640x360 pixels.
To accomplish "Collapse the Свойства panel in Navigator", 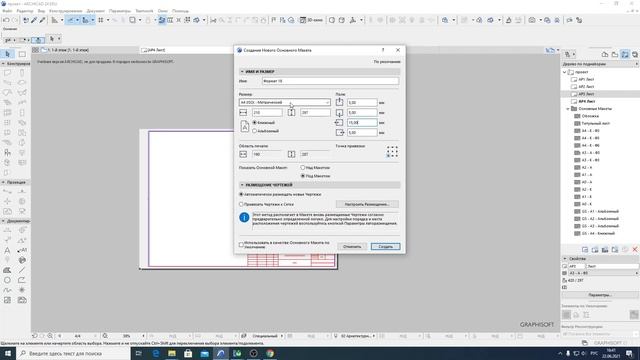I will [565, 258].
